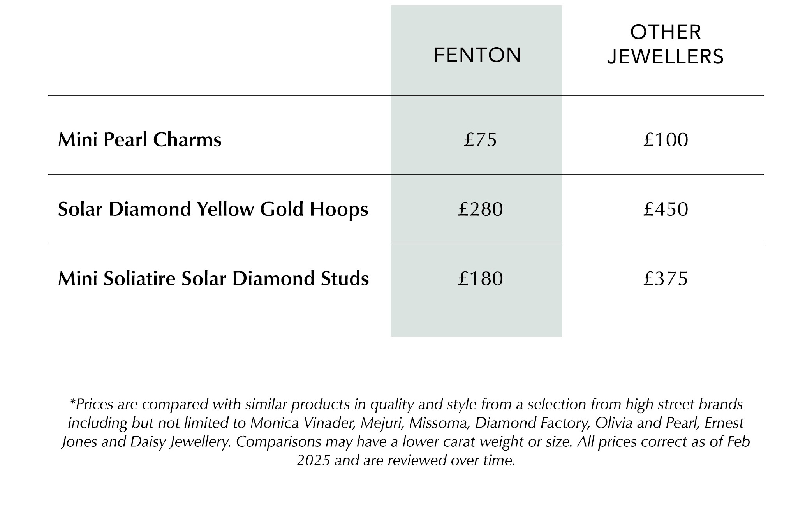Screen dimensions: 812x532
Task: Click Monica Vinader in the footnote
Action: click(x=302, y=423)
